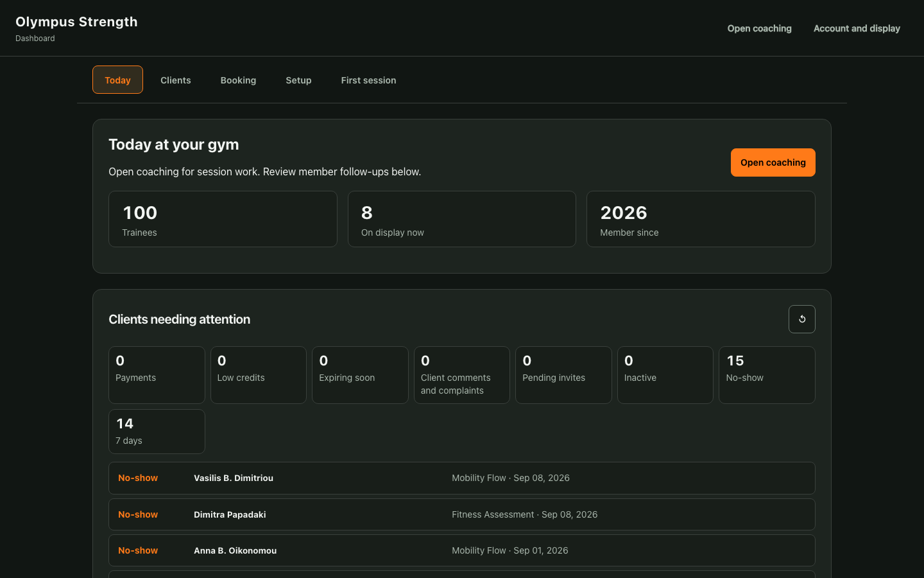Viewport: 924px width, 578px height.
Task: Refresh the Clients needing attention list
Action: pos(801,319)
